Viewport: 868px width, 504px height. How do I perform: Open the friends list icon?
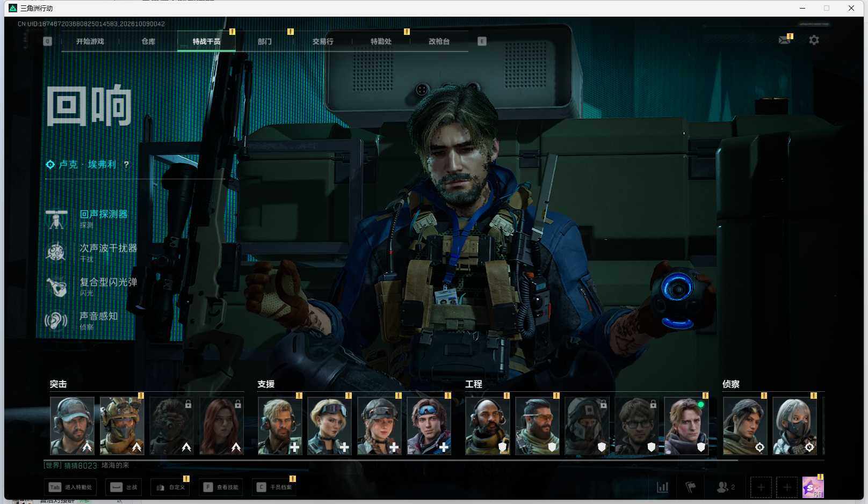(725, 487)
